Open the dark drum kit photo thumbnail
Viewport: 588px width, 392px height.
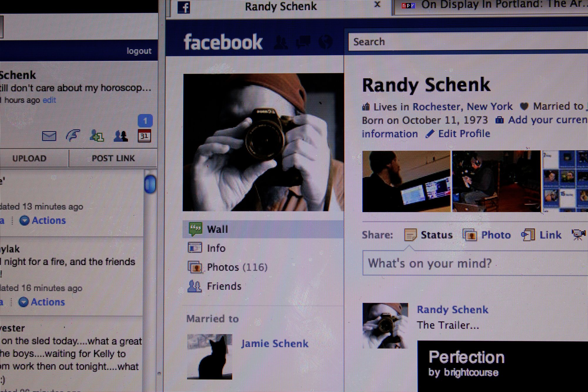click(x=496, y=181)
